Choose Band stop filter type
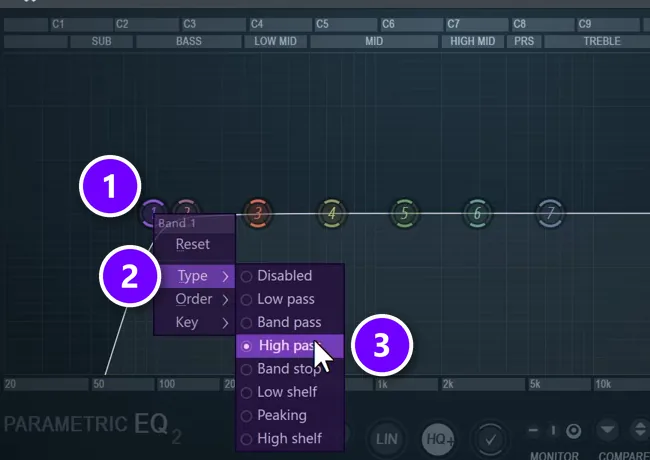The width and height of the screenshot is (650, 460). 290,369
